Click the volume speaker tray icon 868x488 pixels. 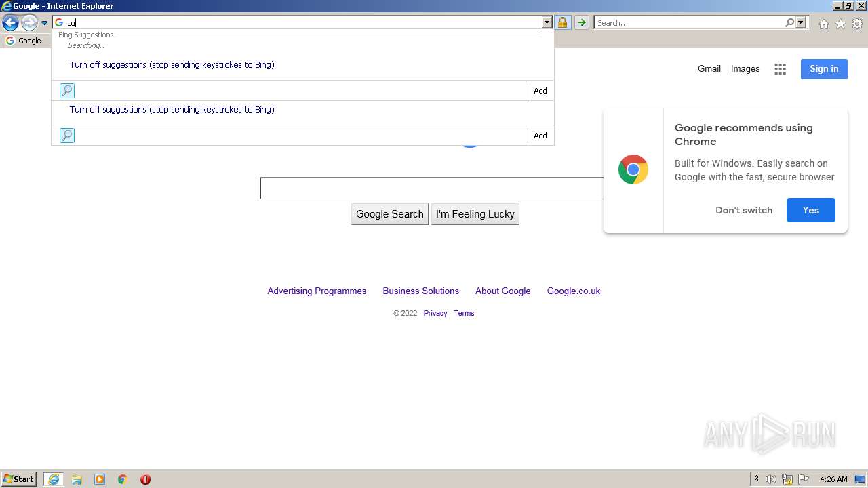[771, 479]
